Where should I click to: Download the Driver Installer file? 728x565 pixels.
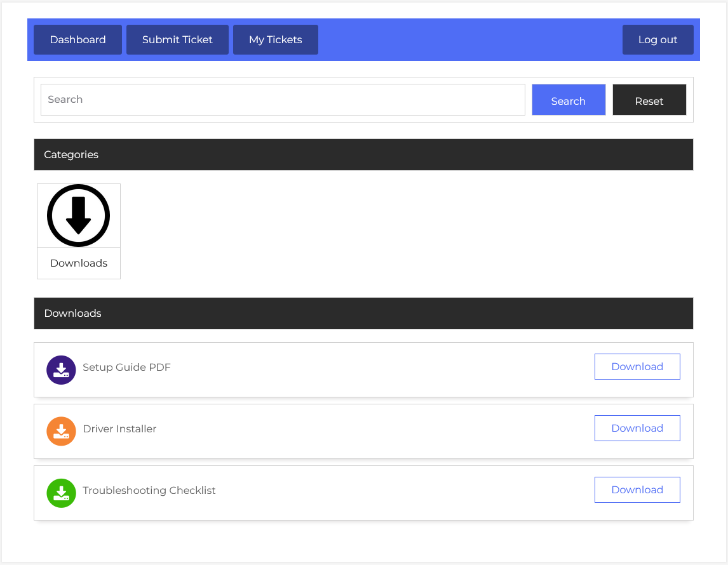[x=637, y=429]
